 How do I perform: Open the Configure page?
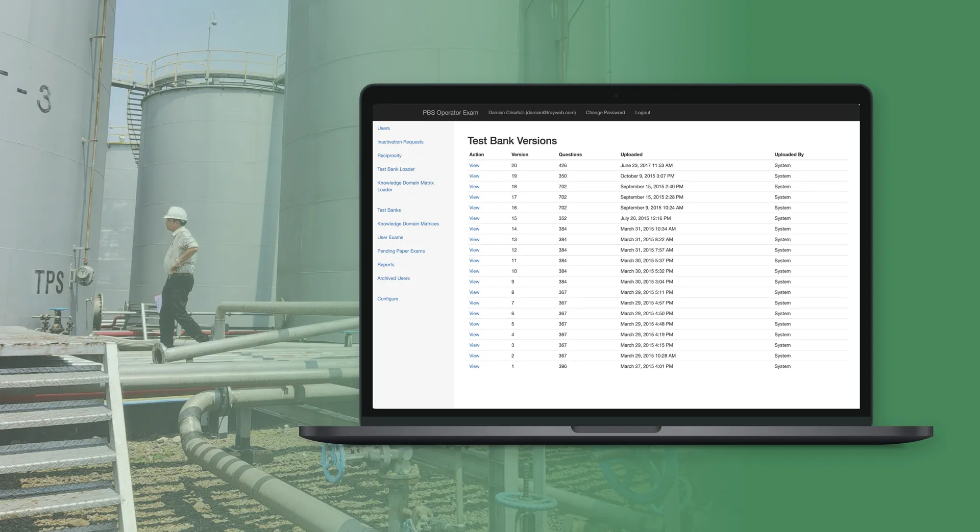[387, 299]
